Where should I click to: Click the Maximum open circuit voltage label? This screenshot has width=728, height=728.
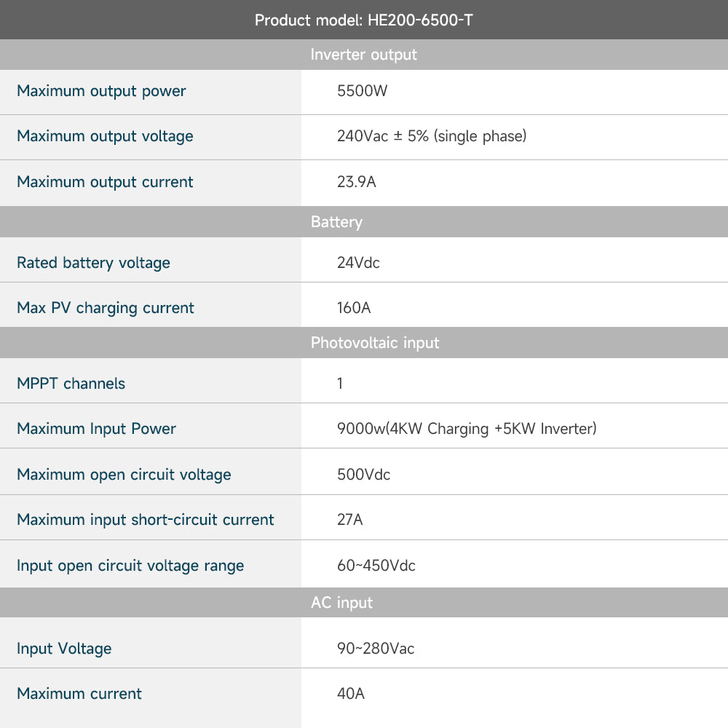[124, 473]
